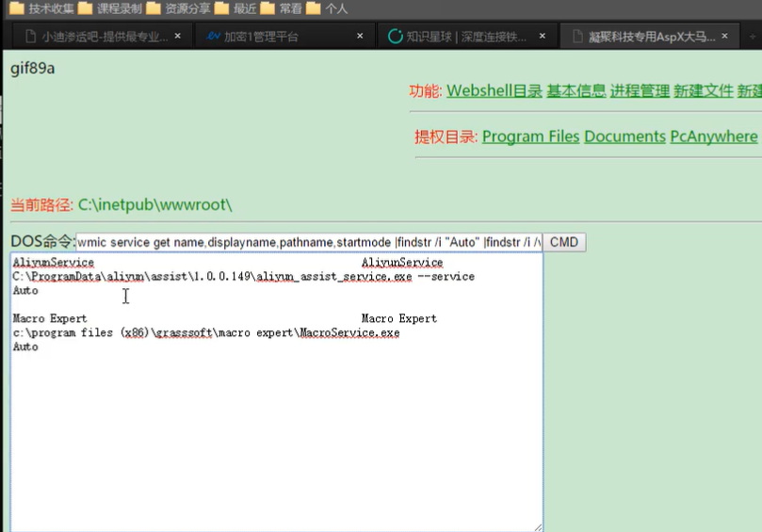The height and width of the screenshot is (532, 762).
Task: Close the 加密1管理平台 tab
Action: [360, 36]
